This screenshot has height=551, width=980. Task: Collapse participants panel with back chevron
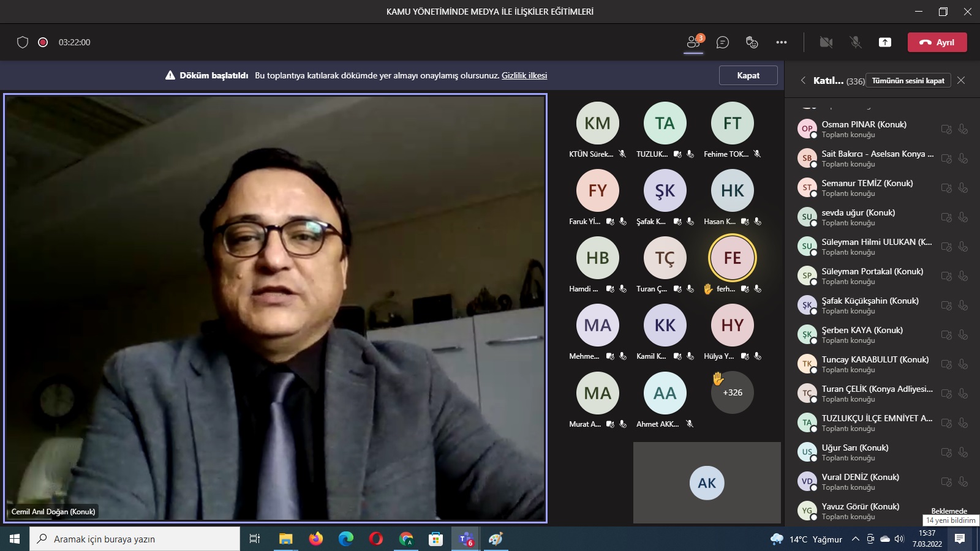tap(803, 80)
